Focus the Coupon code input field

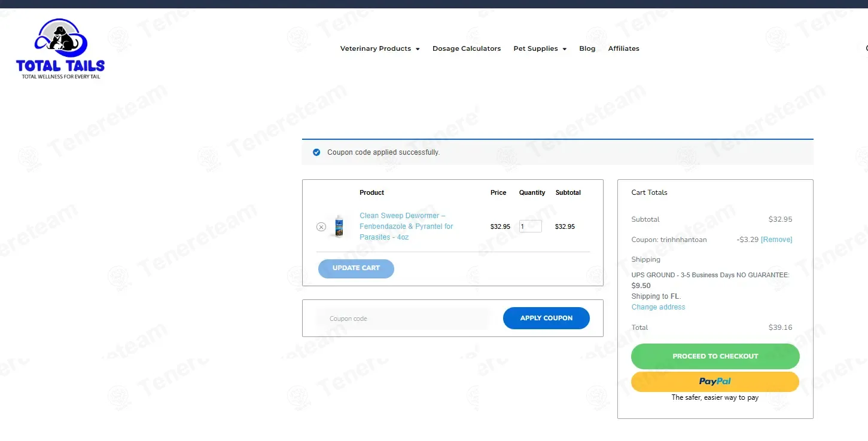pos(404,318)
